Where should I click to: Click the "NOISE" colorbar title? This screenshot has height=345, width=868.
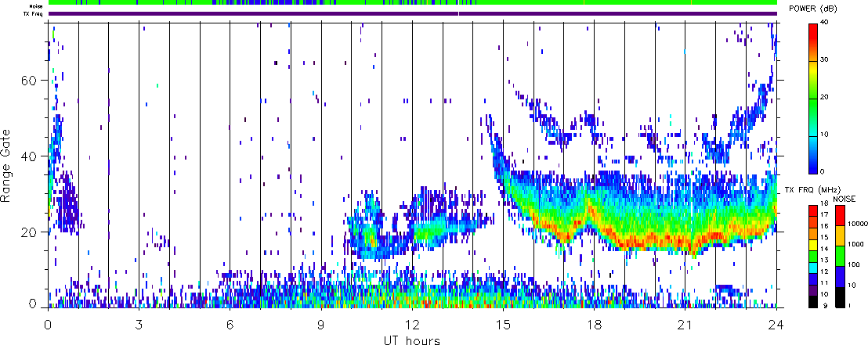pyautogui.click(x=844, y=198)
